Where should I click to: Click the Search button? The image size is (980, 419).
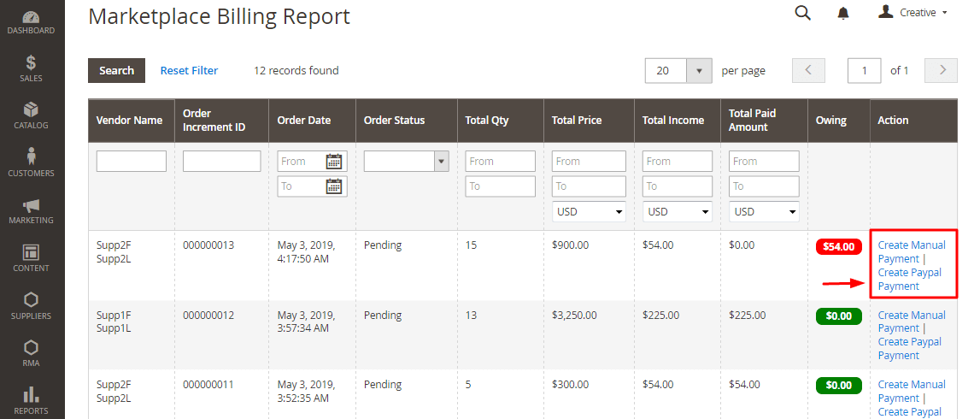116,71
